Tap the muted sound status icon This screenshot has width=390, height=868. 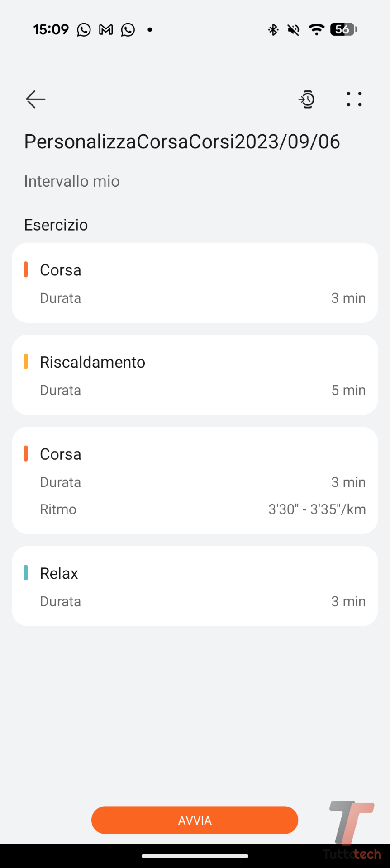[294, 30]
